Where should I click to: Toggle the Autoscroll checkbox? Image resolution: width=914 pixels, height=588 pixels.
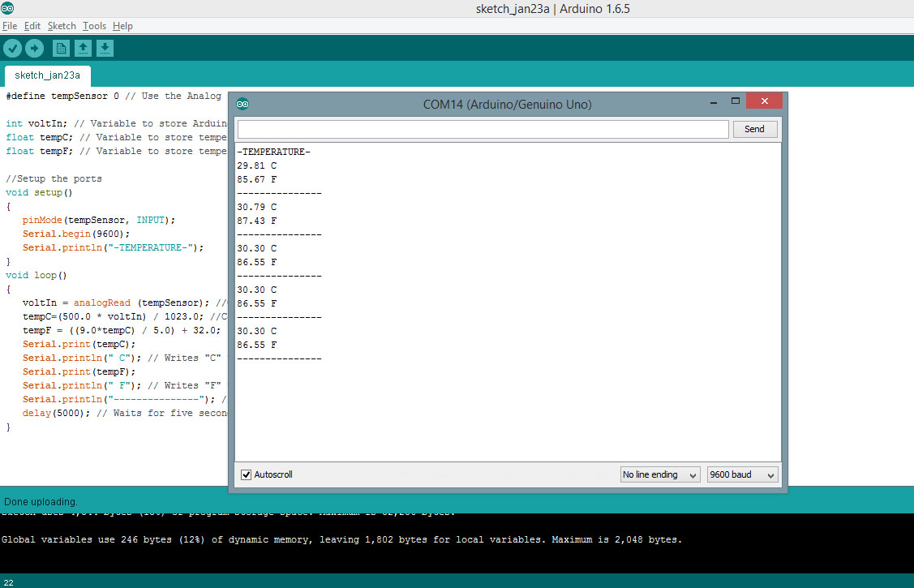point(246,474)
